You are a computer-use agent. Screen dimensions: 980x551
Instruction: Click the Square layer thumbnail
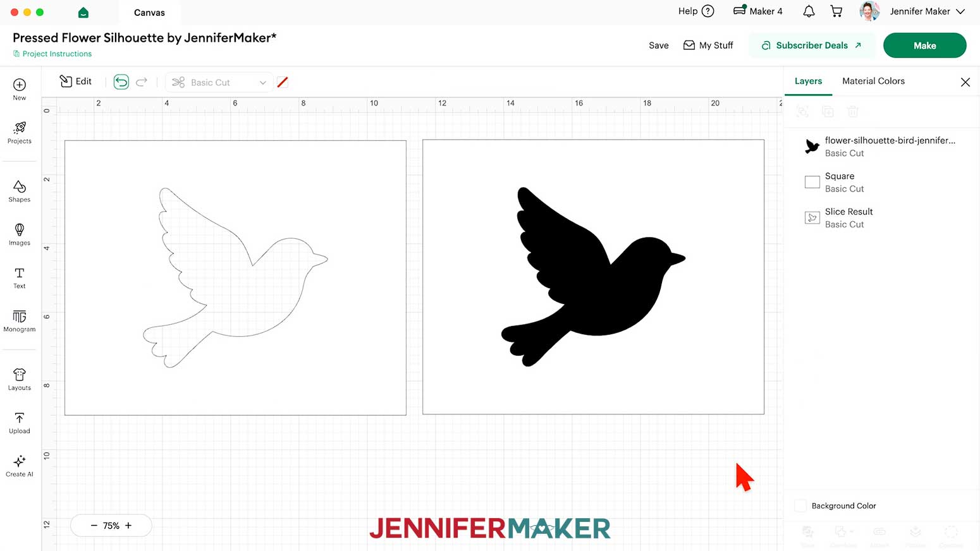tap(812, 182)
